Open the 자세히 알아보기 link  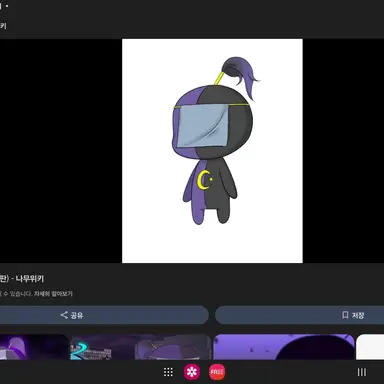pyautogui.click(x=53, y=294)
